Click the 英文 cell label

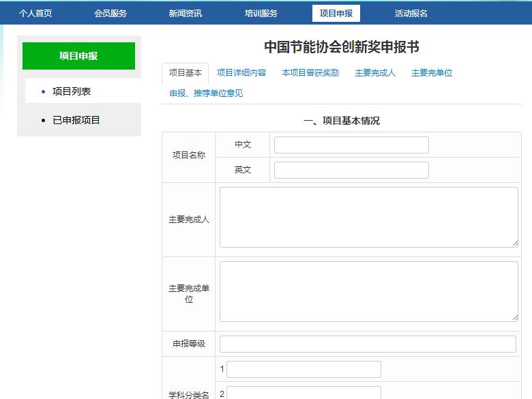(243, 170)
